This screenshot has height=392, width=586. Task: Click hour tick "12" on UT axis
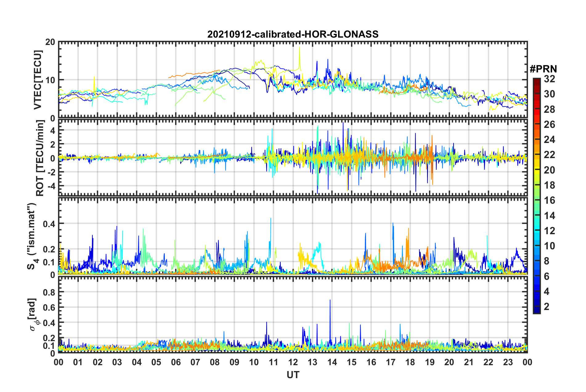tap(293, 362)
